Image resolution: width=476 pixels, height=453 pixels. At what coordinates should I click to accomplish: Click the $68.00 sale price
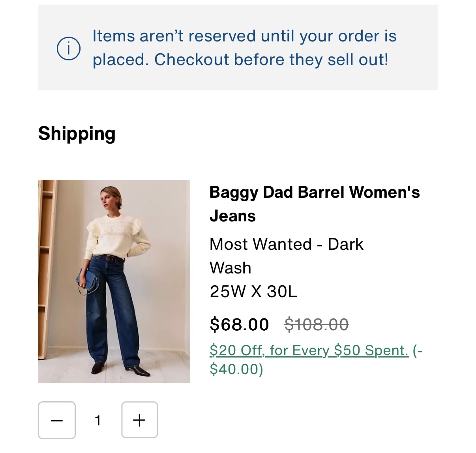point(239,324)
